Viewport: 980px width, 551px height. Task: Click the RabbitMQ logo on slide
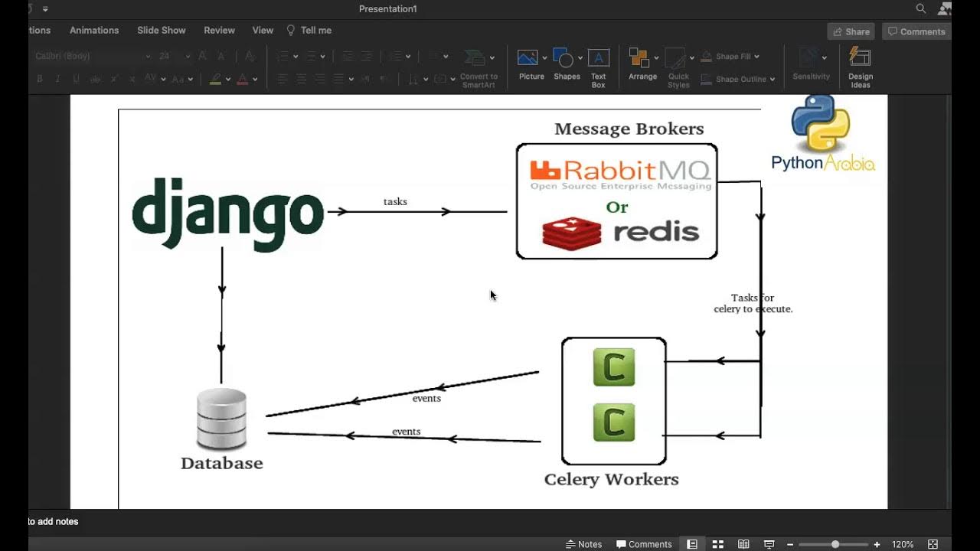tap(621, 174)
